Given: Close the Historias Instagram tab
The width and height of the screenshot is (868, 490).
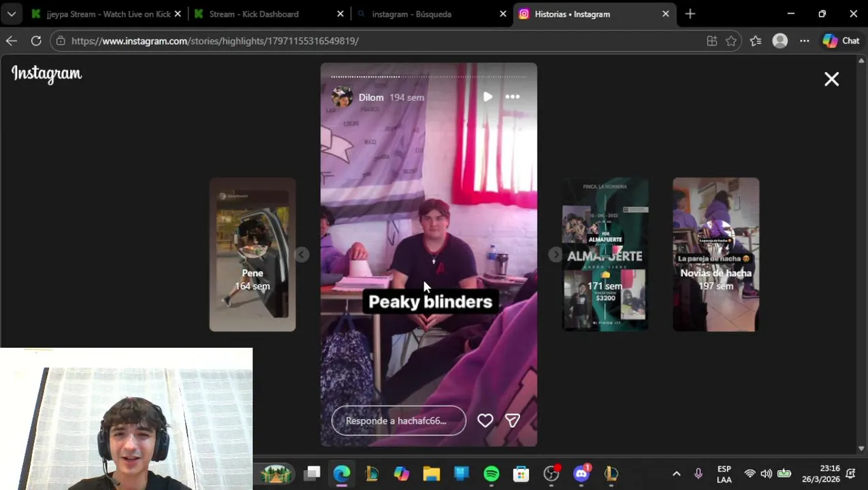Looking at the screenshot, I should [x=666, y=14].
